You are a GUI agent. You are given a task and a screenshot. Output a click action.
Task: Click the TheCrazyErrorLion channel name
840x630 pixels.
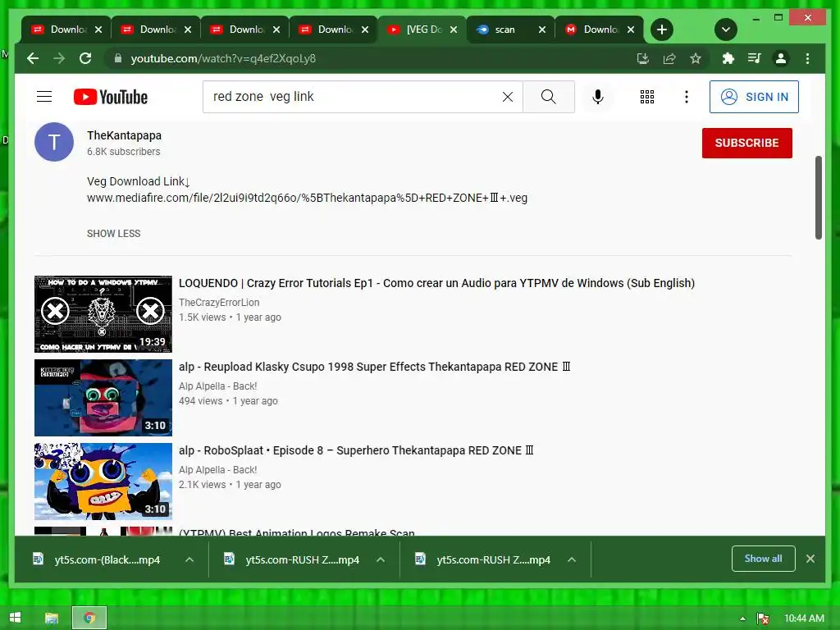point(219,302)
